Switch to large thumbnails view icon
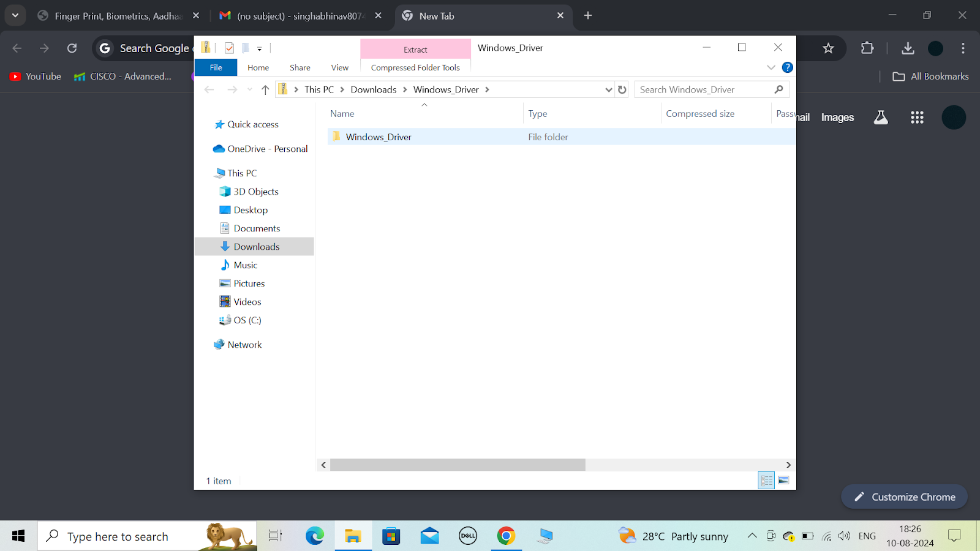Viewport: 980px width, 551px height. coord(783,481)
